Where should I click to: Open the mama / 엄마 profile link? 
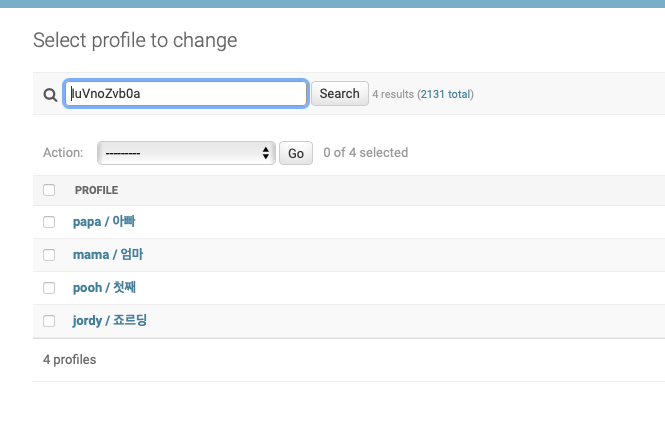108,254
